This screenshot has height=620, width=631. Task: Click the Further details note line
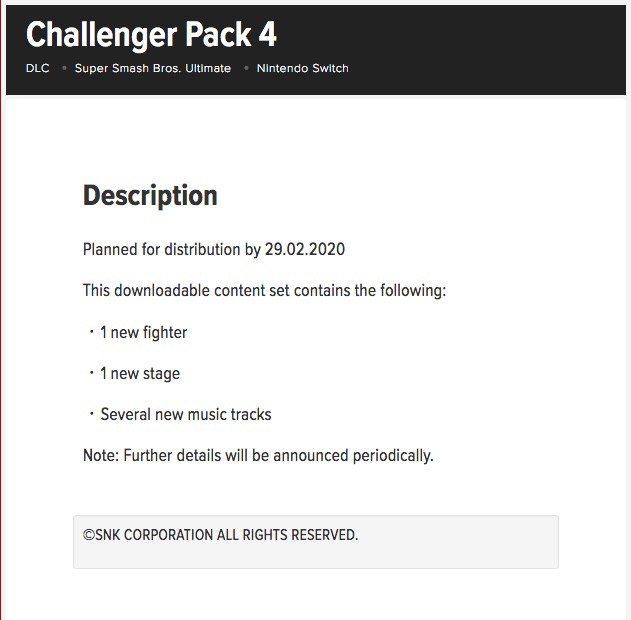click(258, 456)
